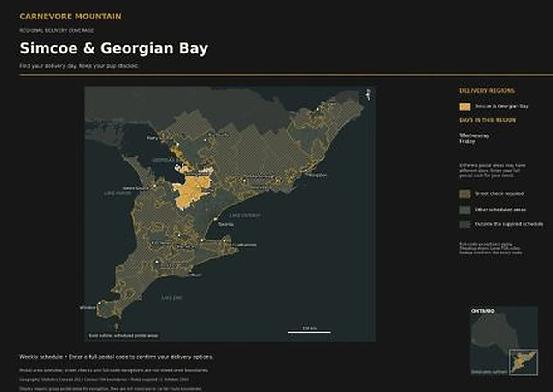553x392 pixels.
Task: Click the solid outline map note
Action: coord(124,336)
